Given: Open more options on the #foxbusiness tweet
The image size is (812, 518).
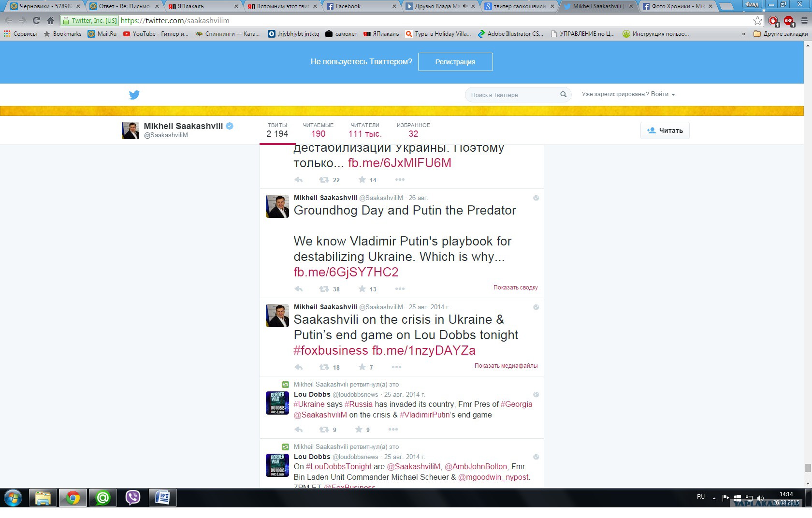Looking at the screenshot, I should [x=397, y=367].
